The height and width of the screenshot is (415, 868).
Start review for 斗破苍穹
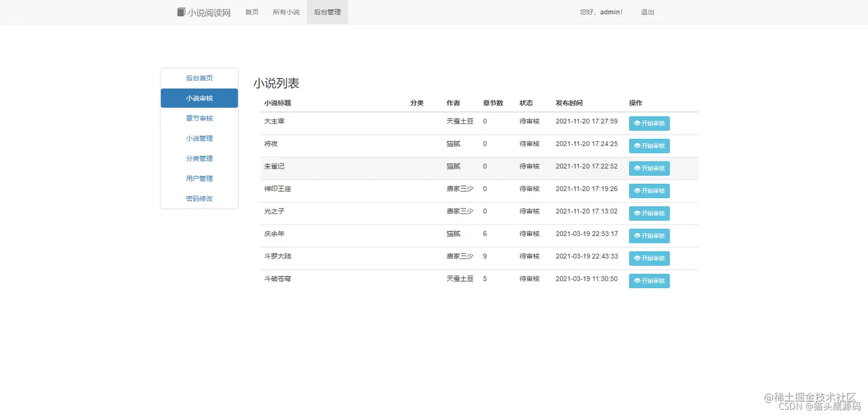(x=649, y=281)
